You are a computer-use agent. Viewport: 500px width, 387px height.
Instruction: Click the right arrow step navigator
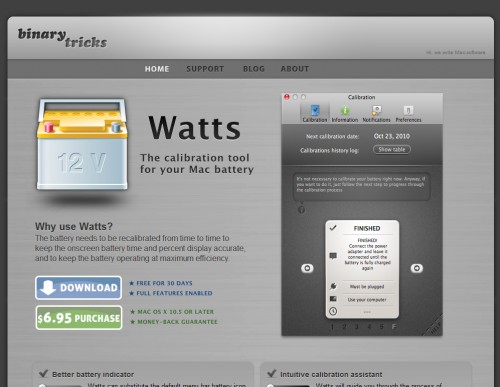pos(416,268)
